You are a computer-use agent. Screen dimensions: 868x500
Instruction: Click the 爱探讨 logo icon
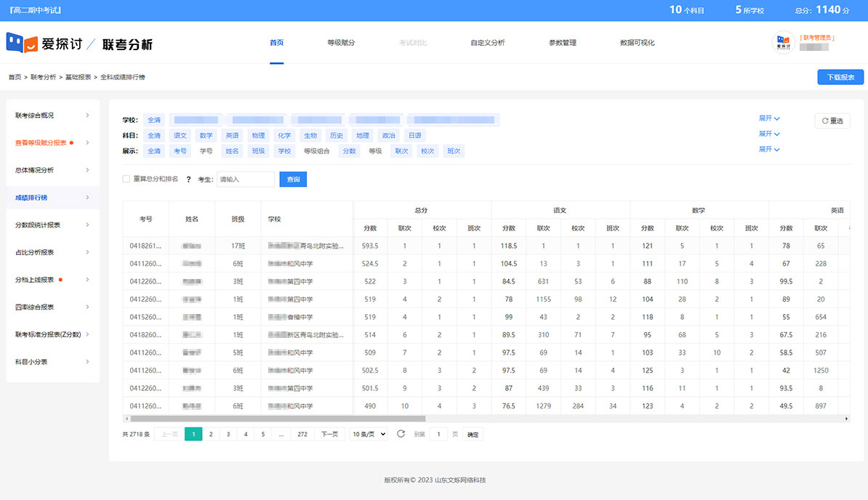(x=22, y=43)
